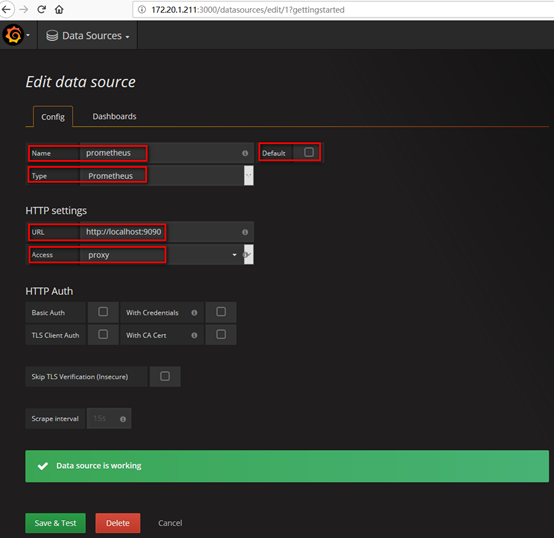
Task: Show info icon beside With CA Cert
Action: [x=194, y=335]
